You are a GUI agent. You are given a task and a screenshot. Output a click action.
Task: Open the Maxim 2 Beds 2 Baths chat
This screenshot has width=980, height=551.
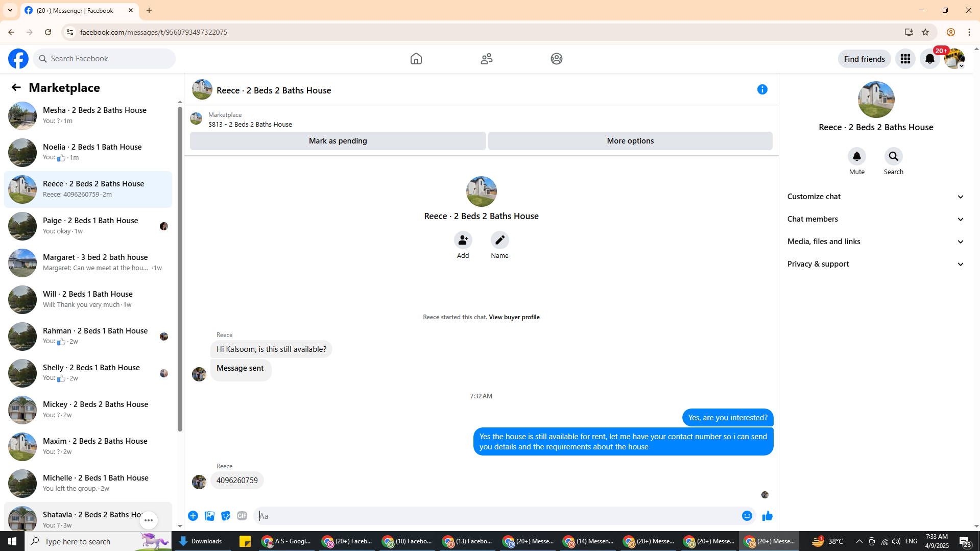coord(88,447)
